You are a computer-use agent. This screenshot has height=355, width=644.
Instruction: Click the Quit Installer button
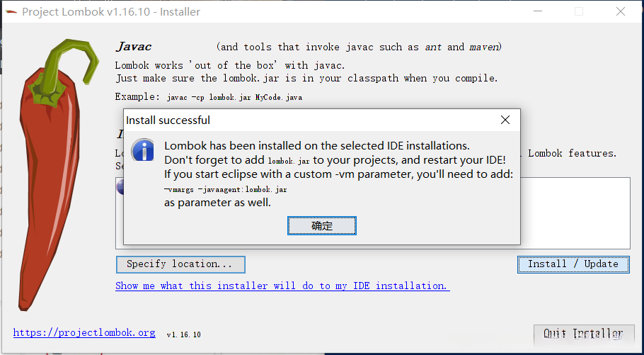click(x=584, y=334)
